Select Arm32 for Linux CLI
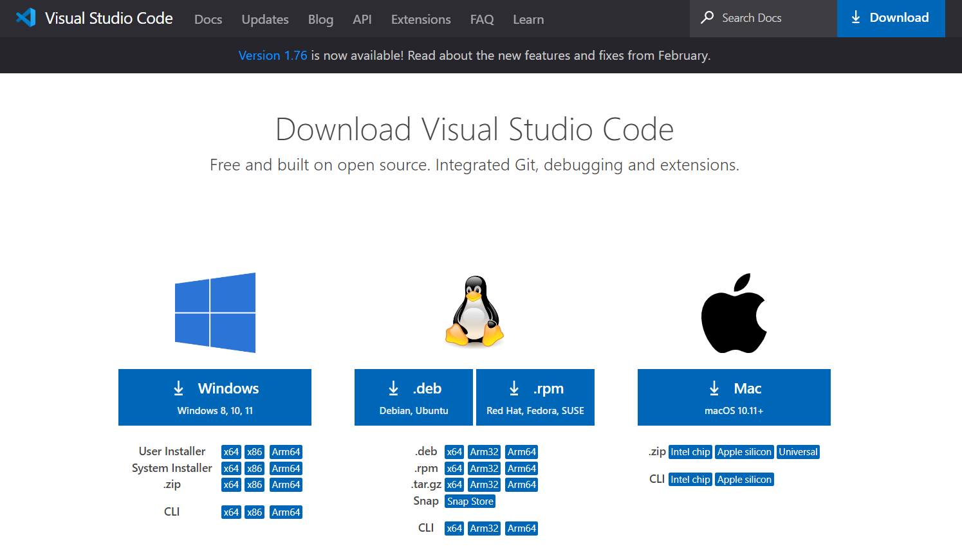 point(484,528)
